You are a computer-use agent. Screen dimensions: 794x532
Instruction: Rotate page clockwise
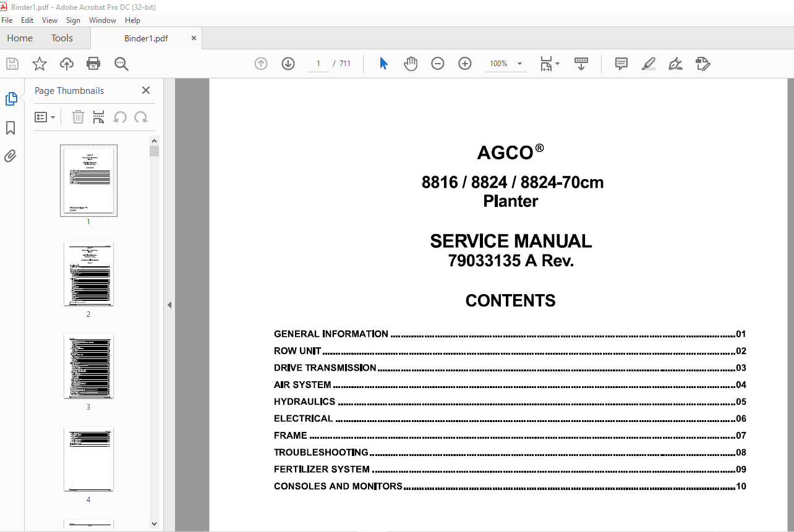tap(141, 117)
